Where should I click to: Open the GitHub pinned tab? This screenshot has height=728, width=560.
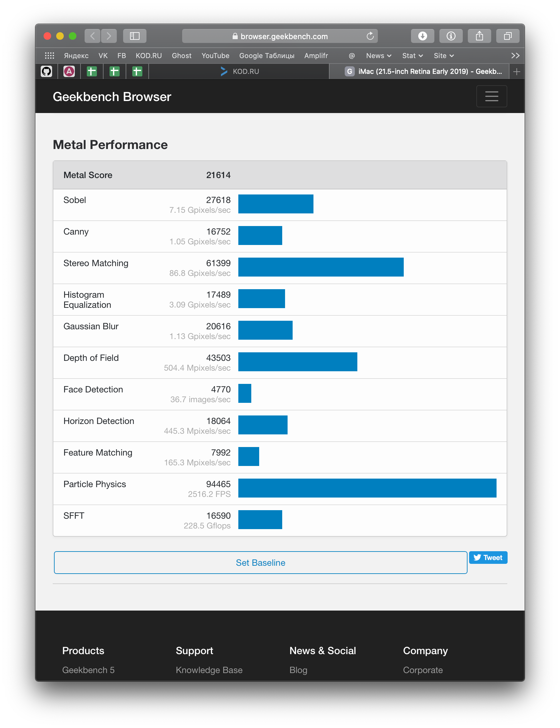47,71
